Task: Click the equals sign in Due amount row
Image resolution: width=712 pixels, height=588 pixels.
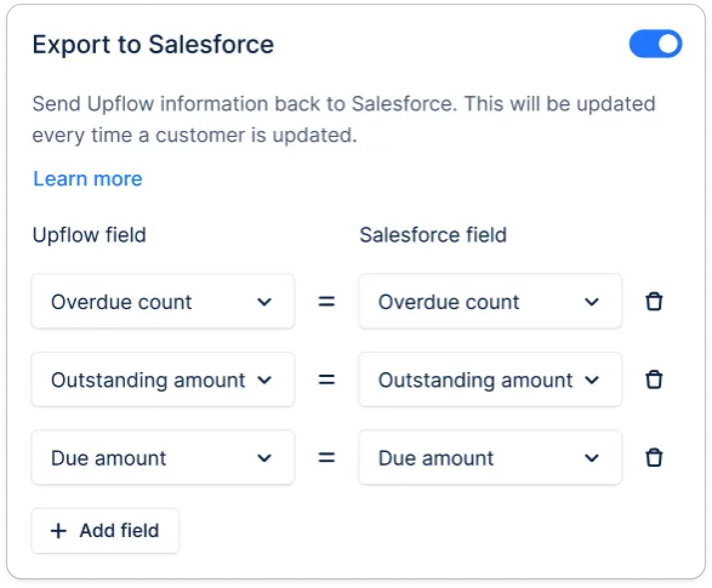Action: coord(326,457)
